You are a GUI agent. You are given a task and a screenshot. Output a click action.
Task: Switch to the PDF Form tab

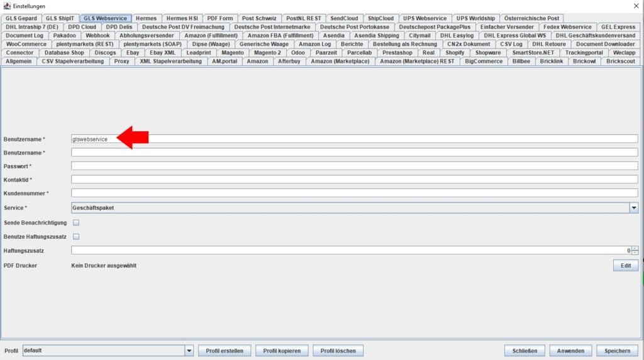[x=219, y=18]
